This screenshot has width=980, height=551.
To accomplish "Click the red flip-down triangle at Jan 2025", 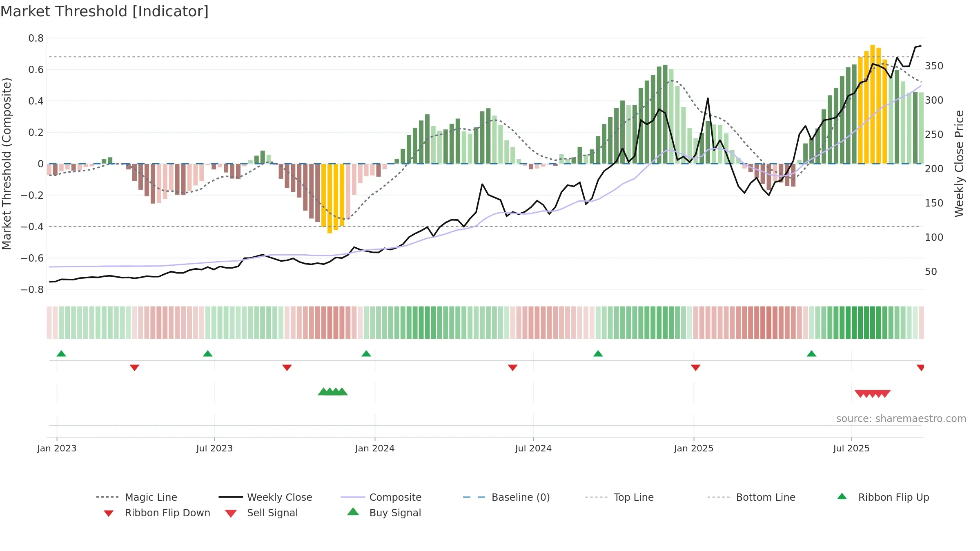I will (x=696, y=368).
